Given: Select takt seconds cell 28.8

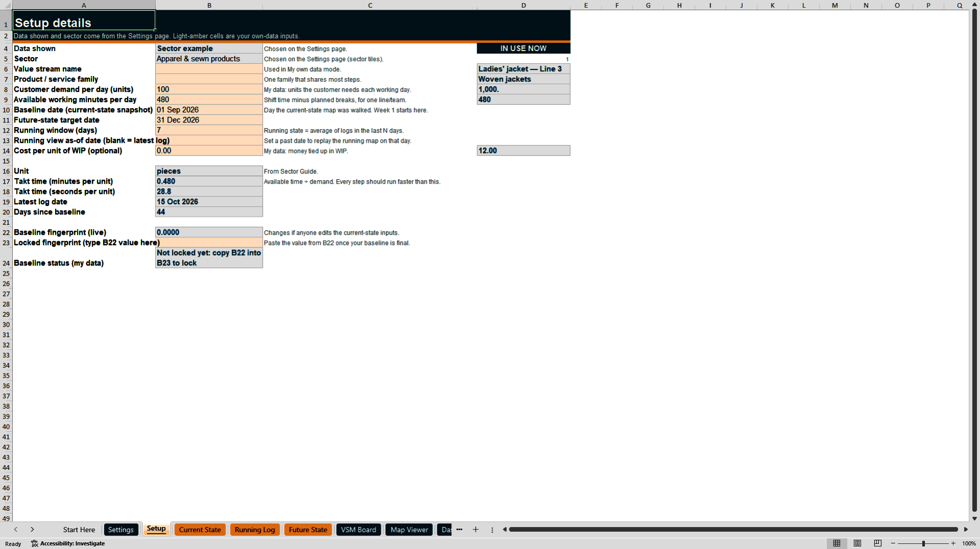Looking at the screenshot, I should tap(209, 191).
